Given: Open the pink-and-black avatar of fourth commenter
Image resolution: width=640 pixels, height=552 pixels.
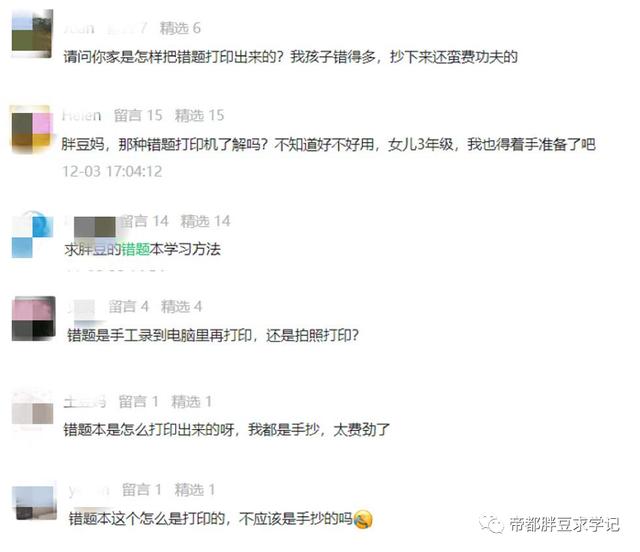Looking at the screenshot, I should (x=33, y=318).
